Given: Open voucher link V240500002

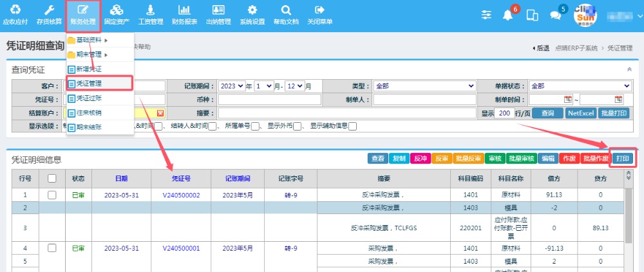Looking at the screenshot, I should (x=181, y=195).
